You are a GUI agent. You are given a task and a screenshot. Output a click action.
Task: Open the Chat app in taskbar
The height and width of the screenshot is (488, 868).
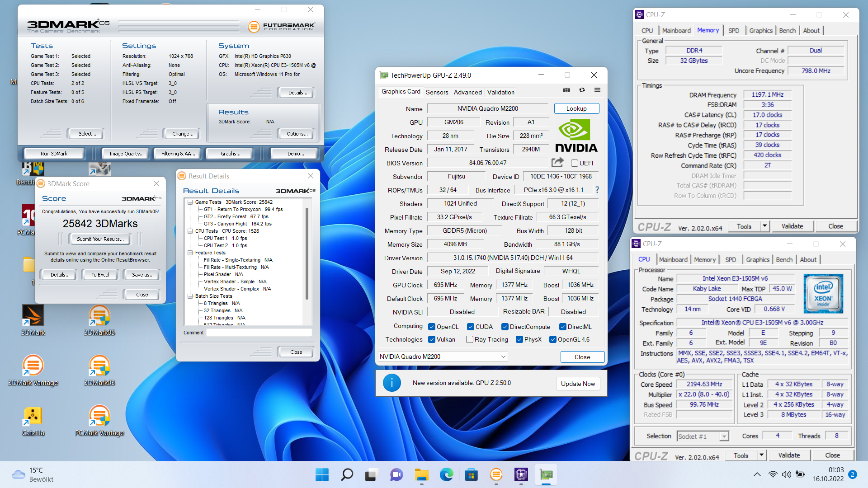click(x=396, y=474)
